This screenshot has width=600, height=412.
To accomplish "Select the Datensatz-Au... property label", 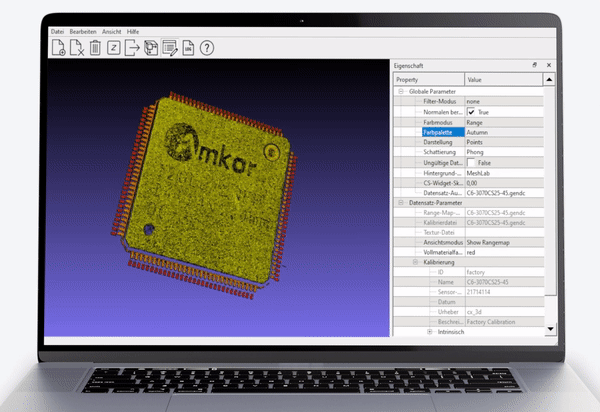I will pos(443,193).
